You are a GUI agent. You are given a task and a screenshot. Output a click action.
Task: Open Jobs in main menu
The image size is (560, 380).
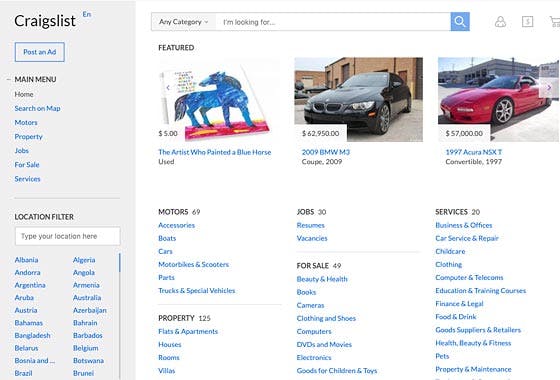pos(21,151)
